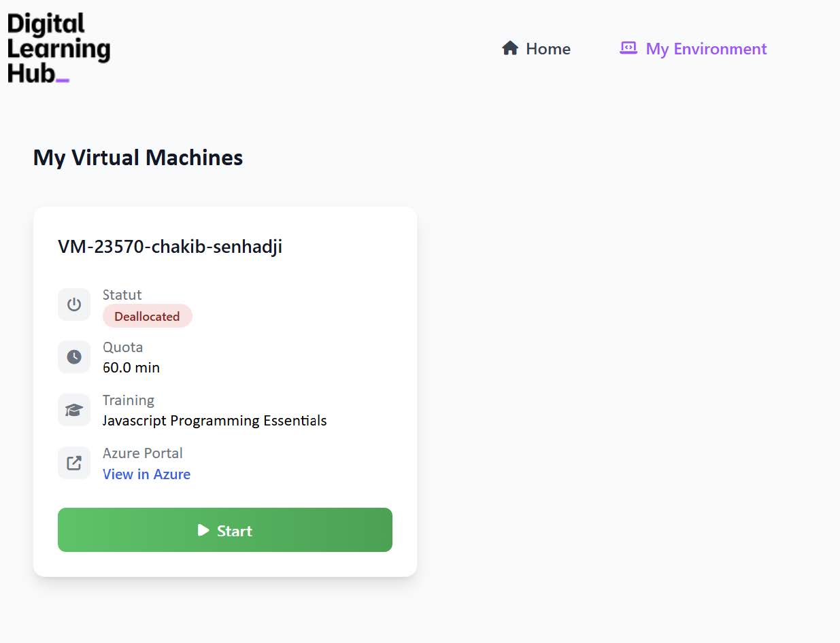
Task: Click the Statut label text
Action: (x=122, y=295)
